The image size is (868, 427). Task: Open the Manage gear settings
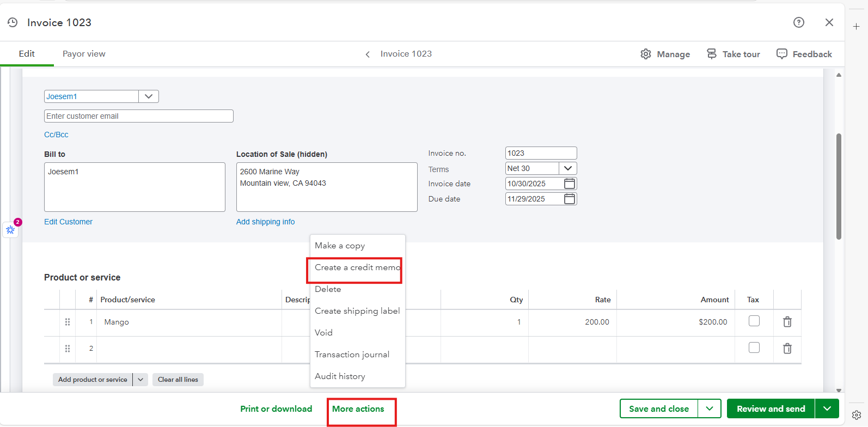[x=665, y=54]
